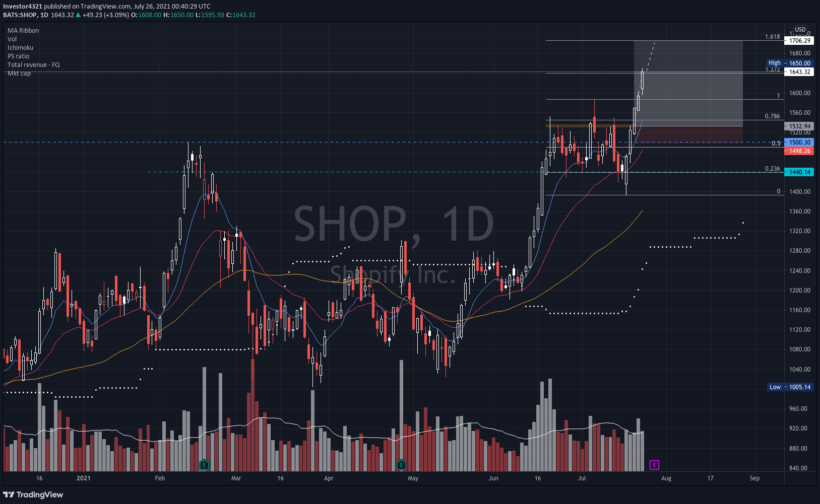The height and width of the screenshot is (504, 820).
Task: Click the red 1498.26 price label
Action: click(799, 151)
